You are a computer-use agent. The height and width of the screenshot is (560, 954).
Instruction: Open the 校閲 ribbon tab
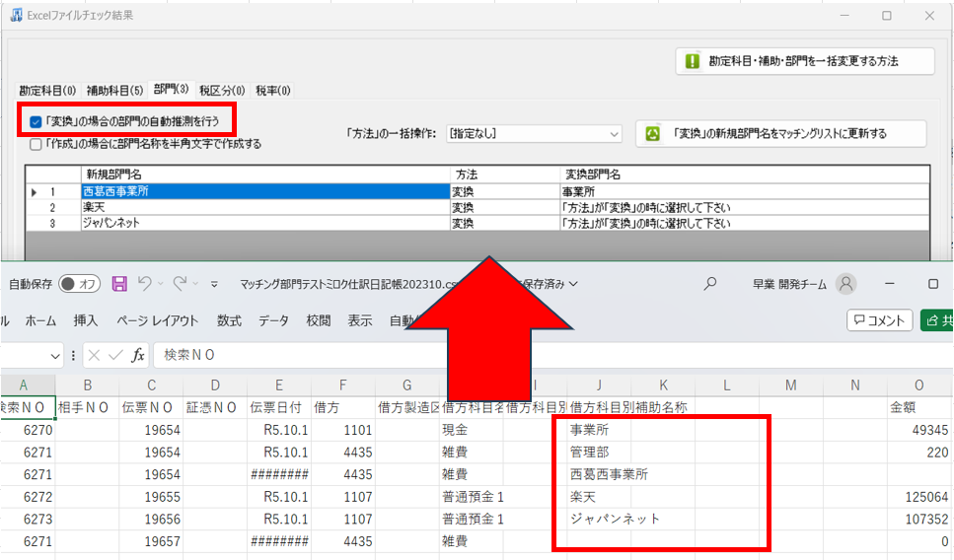point(319,321)
